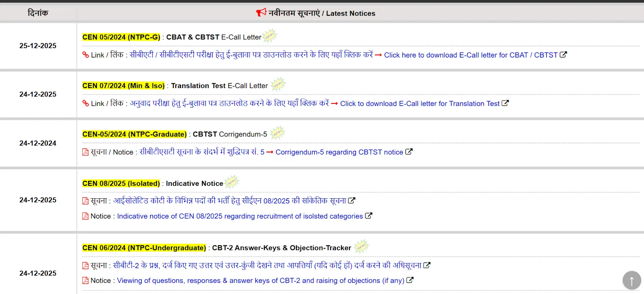Click the CBTST Corrigendum-5 title
This screenshot has width=644, height=294.
pyautogui.click(x=230, y=134)
